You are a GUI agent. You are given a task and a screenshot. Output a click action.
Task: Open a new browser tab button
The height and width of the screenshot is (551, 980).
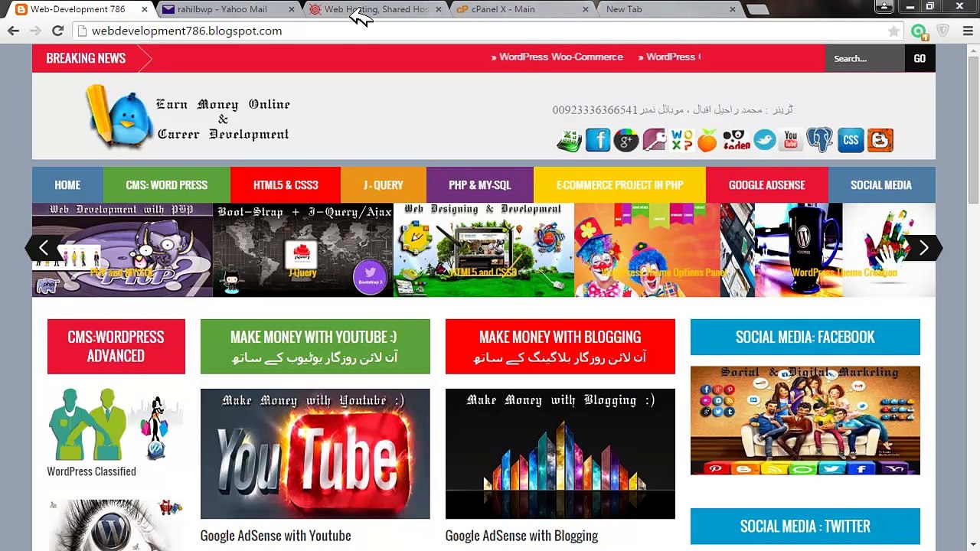pyautogui.click(x=756, y=9)
